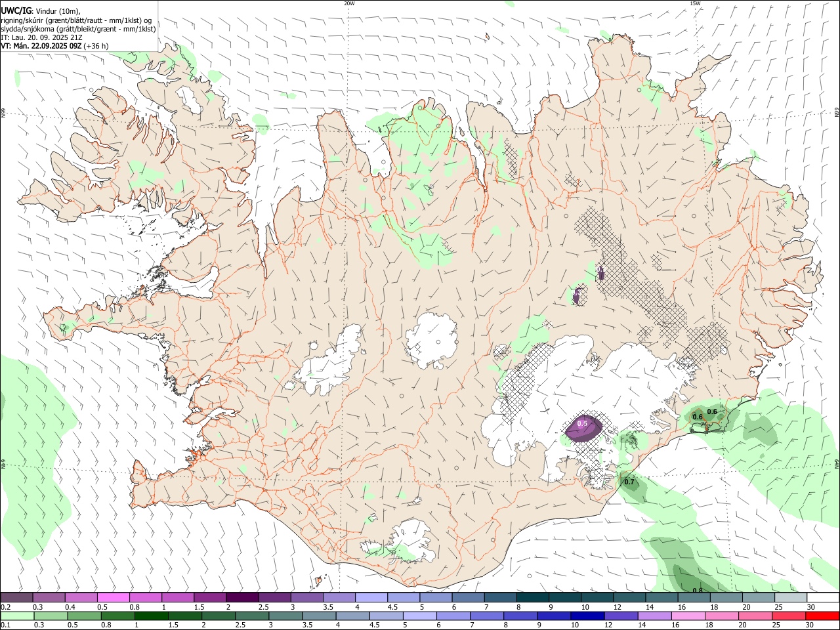
Task: Pick the darkest green swatch labeled 1
Action: tap(152, 616)
